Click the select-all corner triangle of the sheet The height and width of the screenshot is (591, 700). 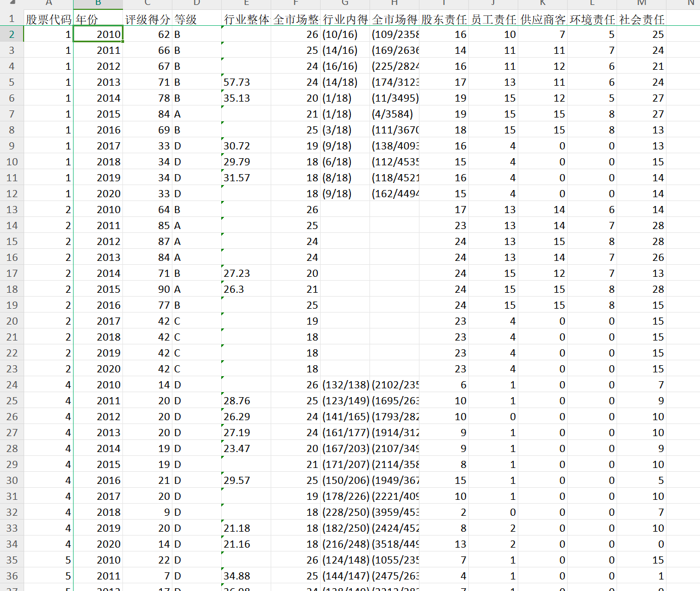[12, 3]
